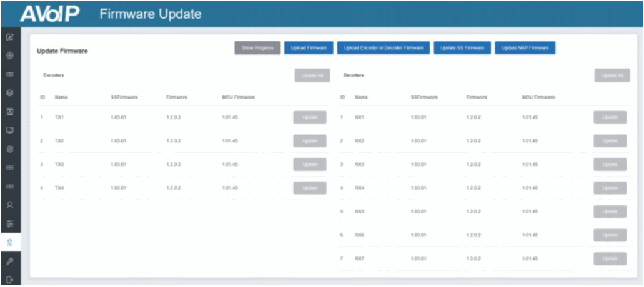
Task: Click the Update button for RX1
Action: pyautogui.click(x=610, y=117)
